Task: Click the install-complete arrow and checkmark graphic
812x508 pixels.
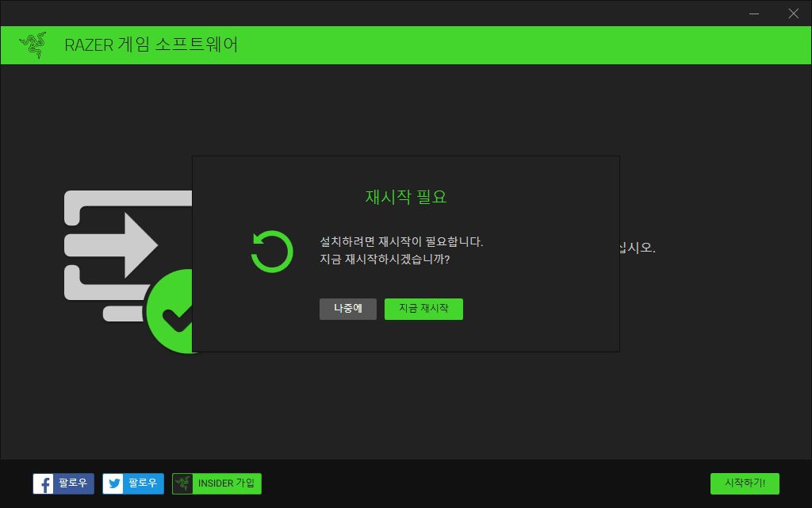Action: coord(128,271)
